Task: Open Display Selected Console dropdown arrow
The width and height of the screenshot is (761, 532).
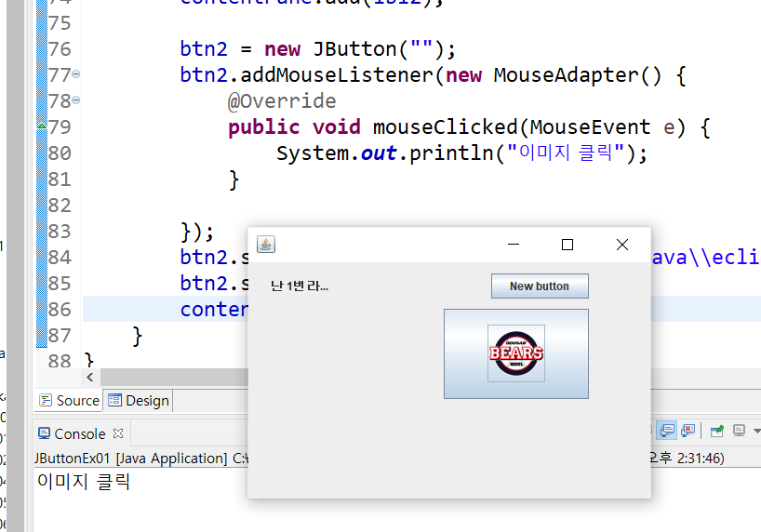Action: 756,431
